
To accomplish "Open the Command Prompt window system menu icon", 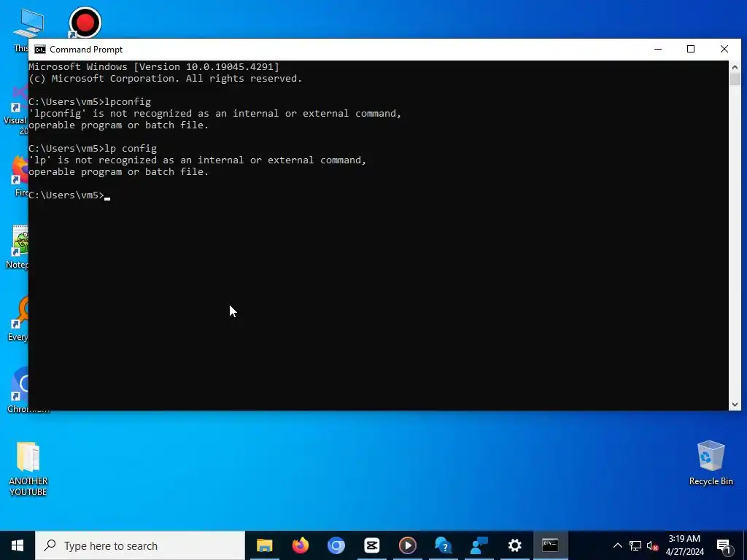I will pos(40,50).
